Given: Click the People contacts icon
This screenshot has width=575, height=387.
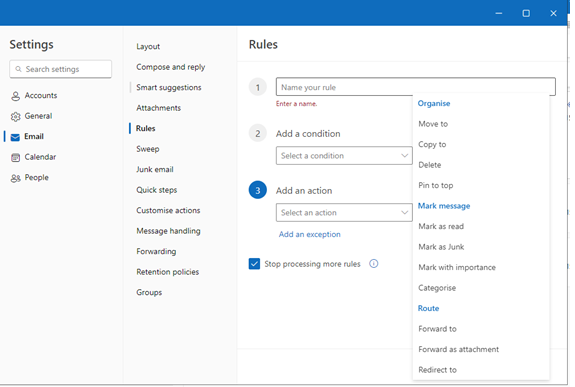Looking at the screenshot, I should [x=15, y=178].
